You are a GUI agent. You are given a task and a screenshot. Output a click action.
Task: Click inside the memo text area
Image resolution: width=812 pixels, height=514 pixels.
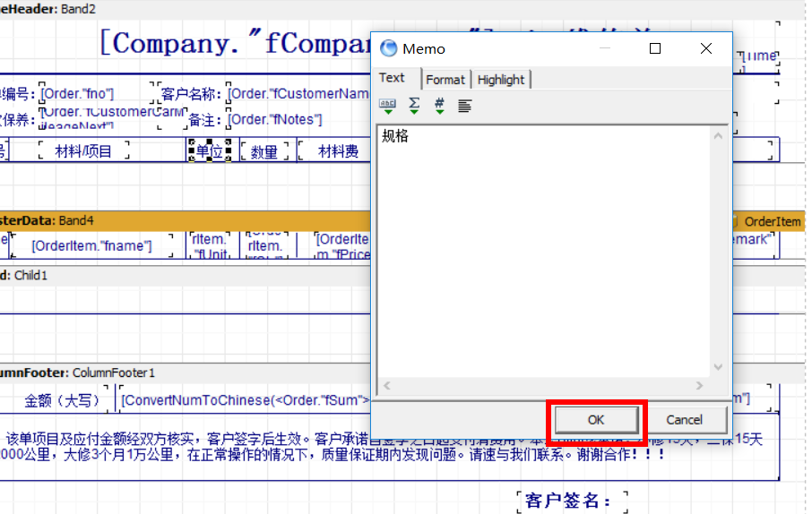pos(543,253)
